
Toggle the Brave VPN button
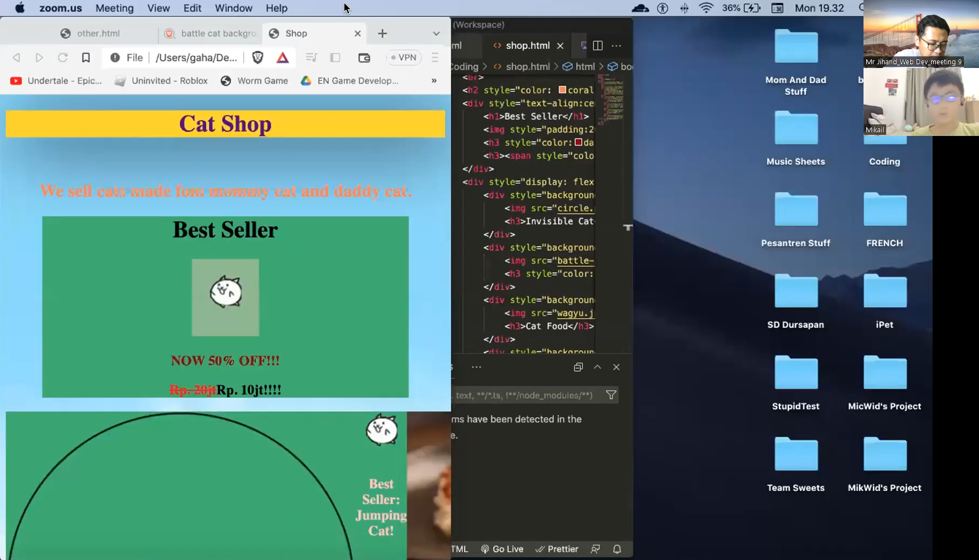point(404,57)
